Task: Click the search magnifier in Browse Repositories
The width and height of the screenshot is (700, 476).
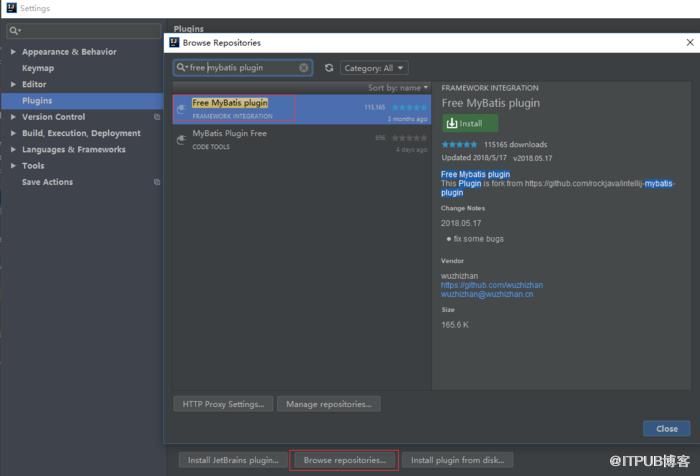Action: [x=181, y=67]
